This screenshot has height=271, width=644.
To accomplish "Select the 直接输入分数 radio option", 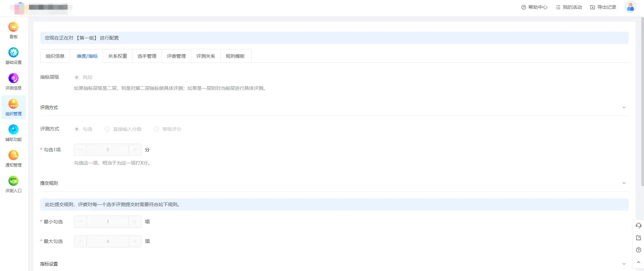I will 107,129.
